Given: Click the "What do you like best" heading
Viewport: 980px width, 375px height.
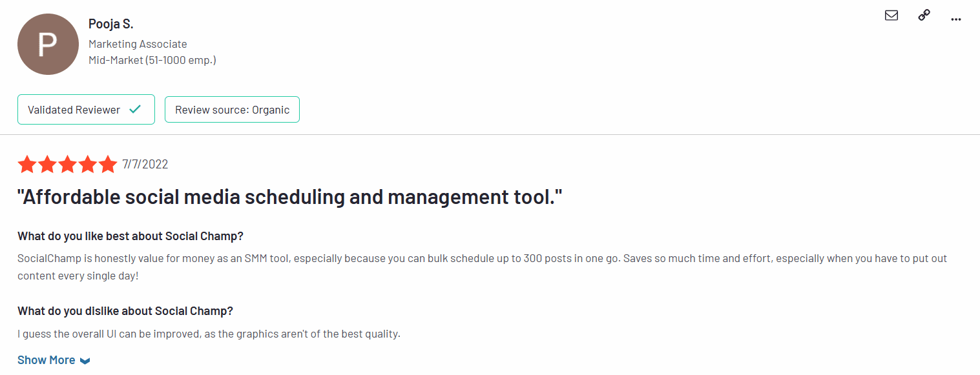Looking at the screenshot, I should pos(130,235).
